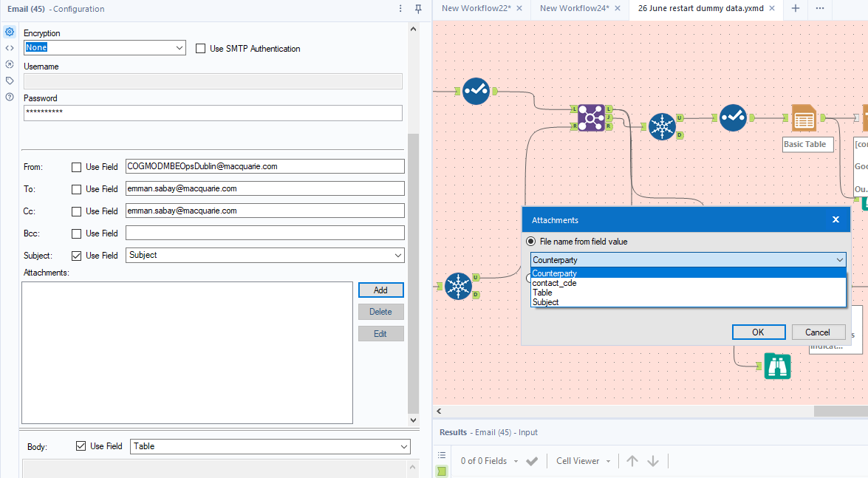
Task: Select File name from field value radio
Action: (x=531, y=242)
